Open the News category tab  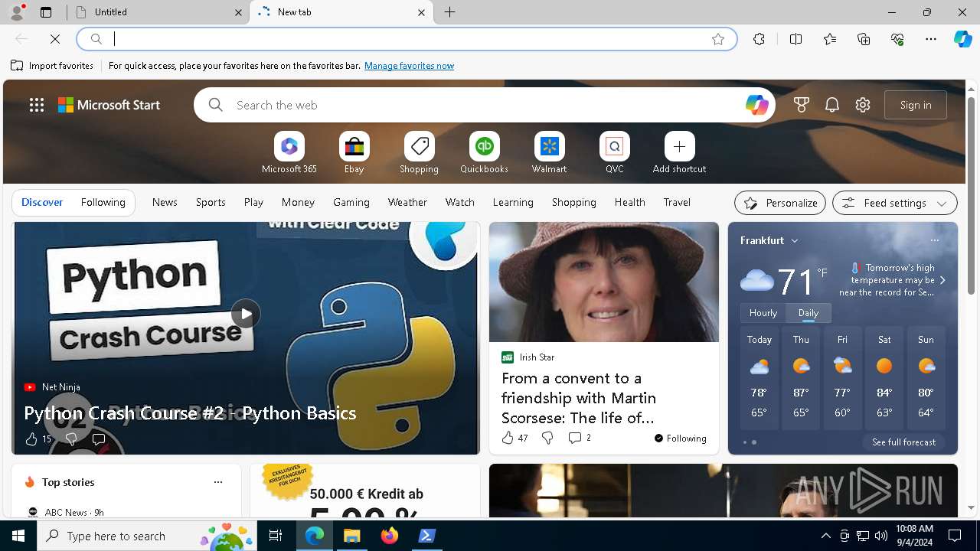tap(165, 202)
